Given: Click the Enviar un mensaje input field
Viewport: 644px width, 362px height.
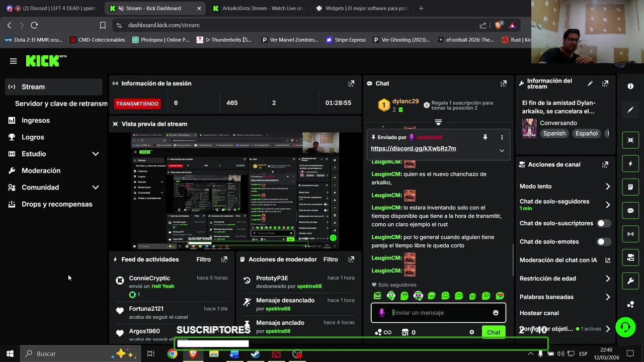Looking at the screenshot, I should pos(439,313).
